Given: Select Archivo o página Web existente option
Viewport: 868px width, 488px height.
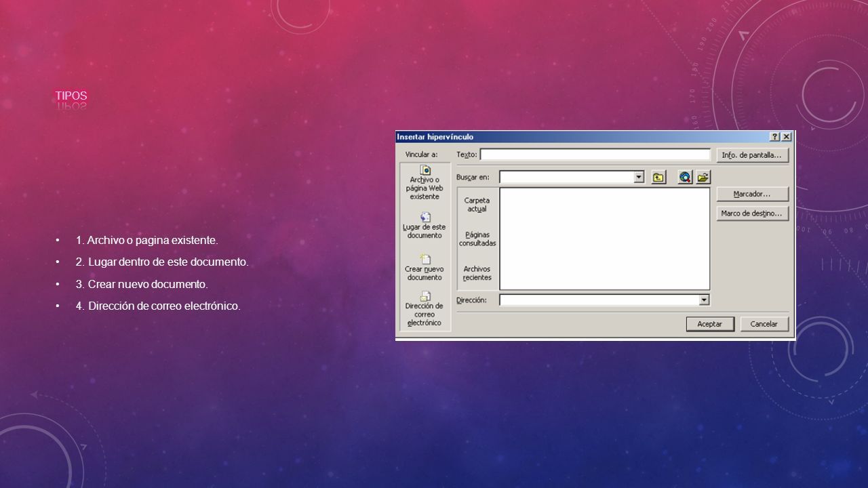Looking at the screenshot, I should [425, 182].
